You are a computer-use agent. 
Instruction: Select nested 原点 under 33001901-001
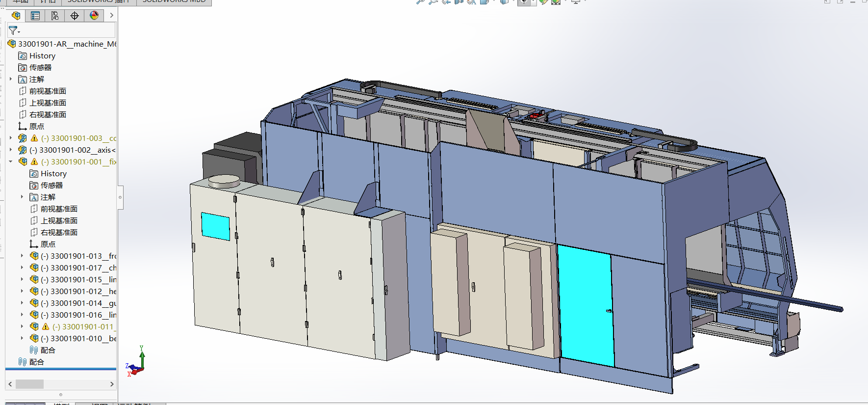click(x=48, y=244)
